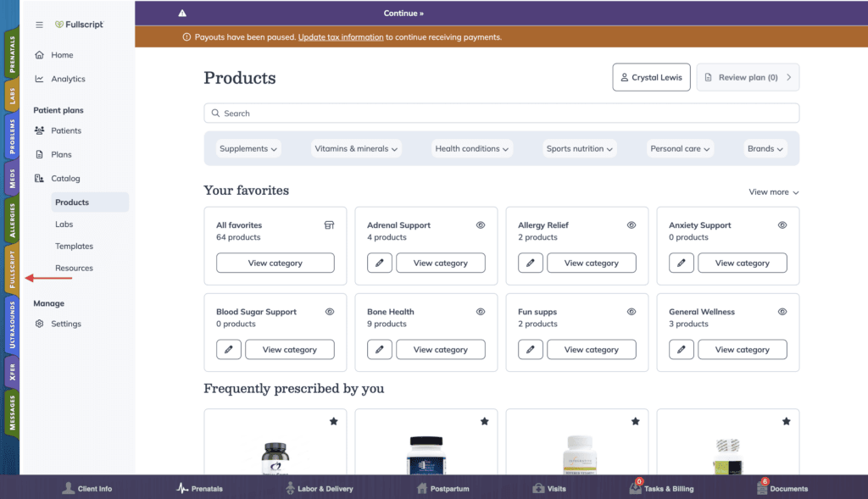This screenshot has height=499, width=868.
Task: Click the Update tax information link
Action: coord(341,37)
